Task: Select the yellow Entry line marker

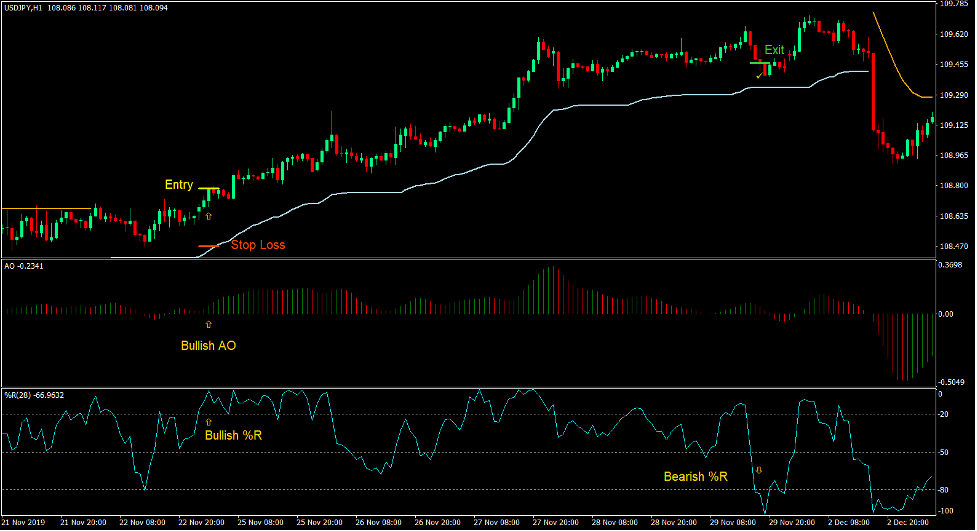Action: tap(209, 188)
